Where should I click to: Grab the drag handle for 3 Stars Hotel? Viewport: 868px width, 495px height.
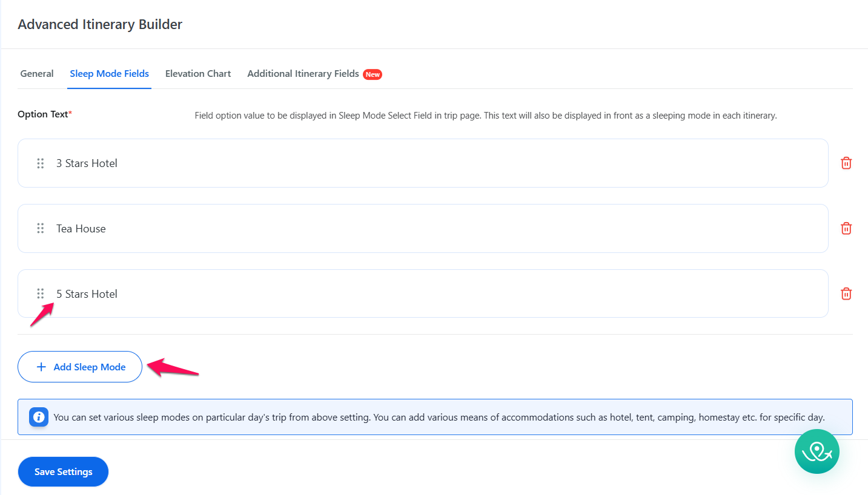coord(41,163)
